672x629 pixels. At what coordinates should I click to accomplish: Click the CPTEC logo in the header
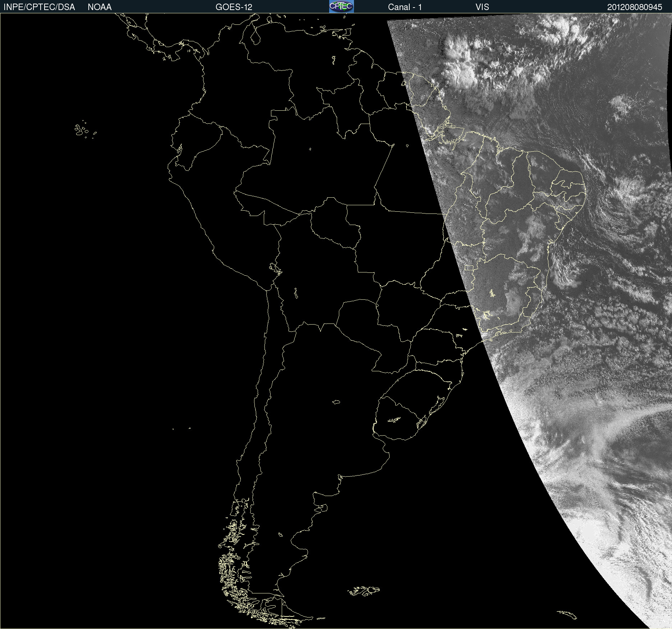coord(341,6)
